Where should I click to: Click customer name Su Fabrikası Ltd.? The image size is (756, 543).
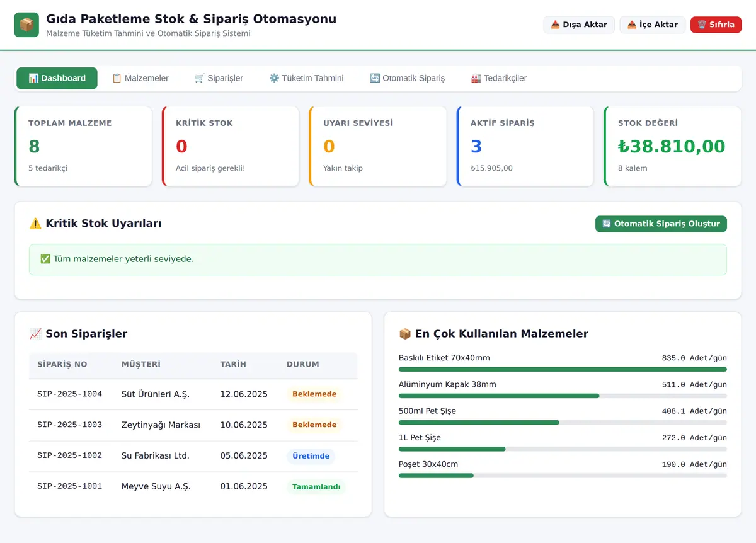coord(156,455)
